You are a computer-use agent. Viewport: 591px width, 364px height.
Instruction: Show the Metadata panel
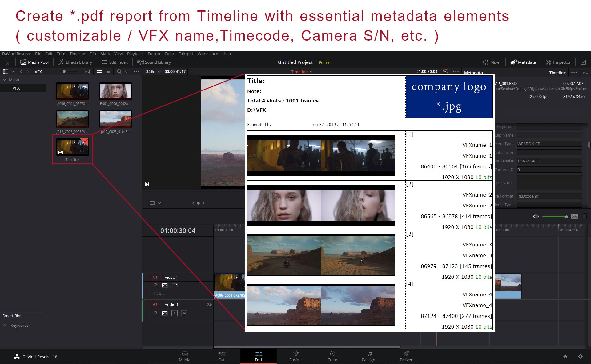point(523,62)
